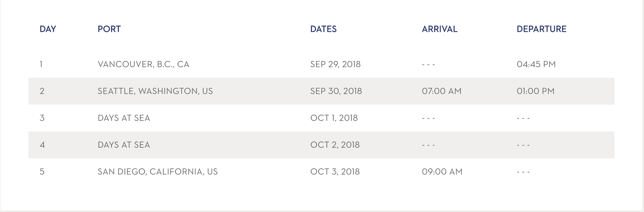Image resolution: width=644 pixels, height=212 pixels.
Task: Click Seattle's 01:00 PM departure time
Action: 535,91
